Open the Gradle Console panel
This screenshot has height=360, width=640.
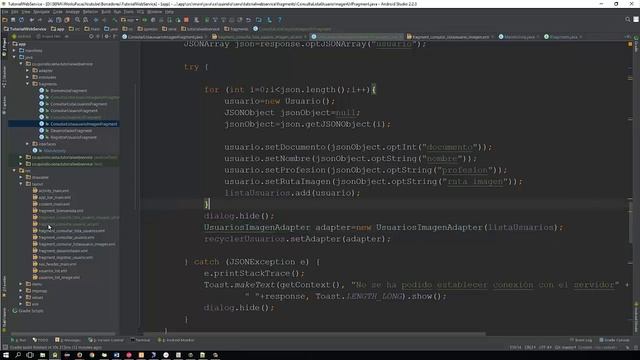[614, 340]
